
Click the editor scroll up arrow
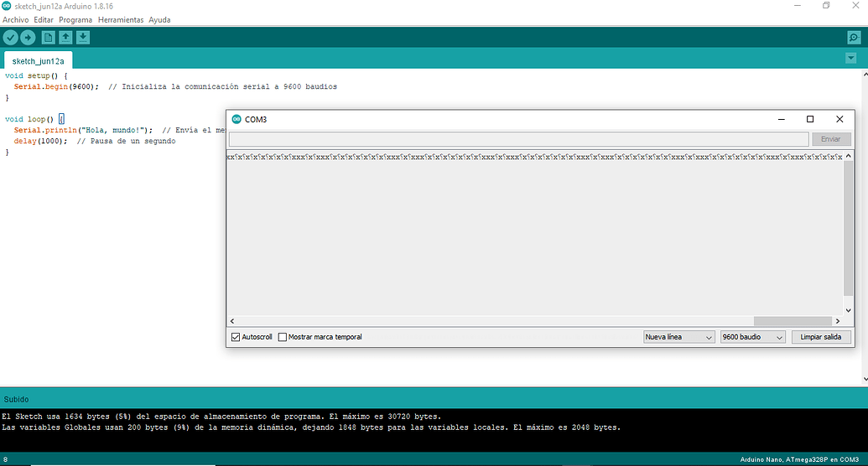tap(865, 74)
